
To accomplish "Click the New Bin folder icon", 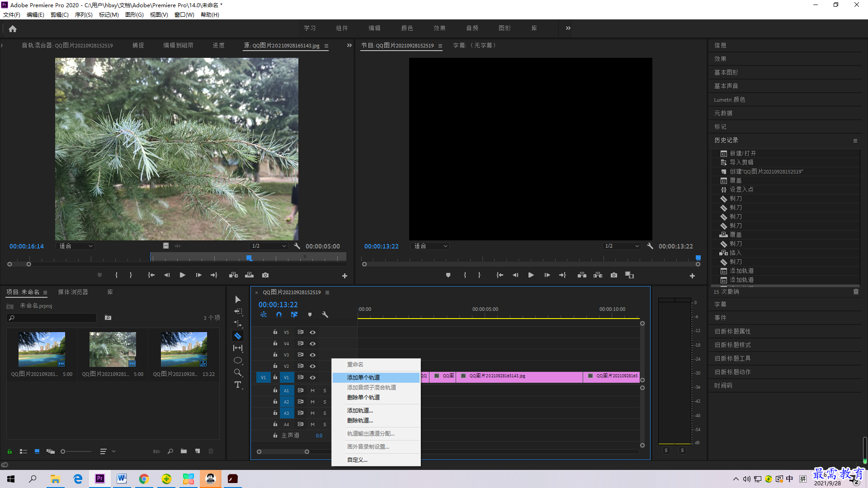I will pos(184,451).
